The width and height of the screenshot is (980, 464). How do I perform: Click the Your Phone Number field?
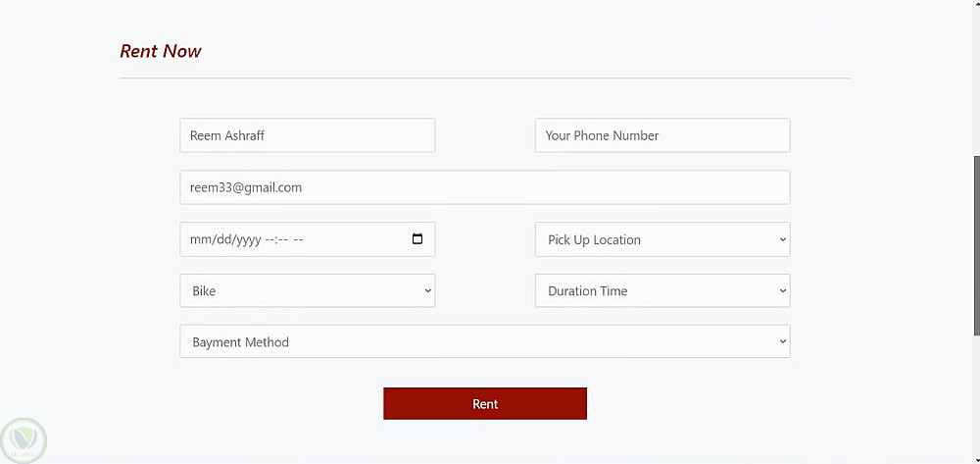662,135
